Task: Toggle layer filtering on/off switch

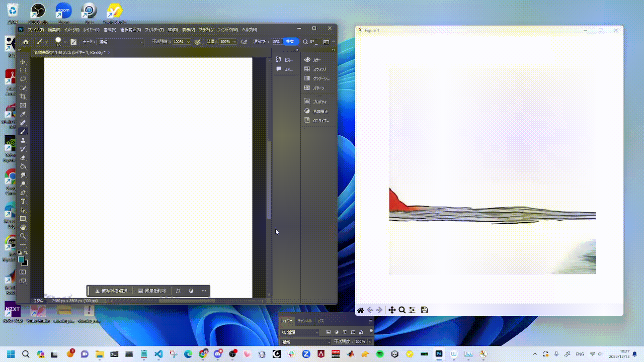Action: [371, 331]
